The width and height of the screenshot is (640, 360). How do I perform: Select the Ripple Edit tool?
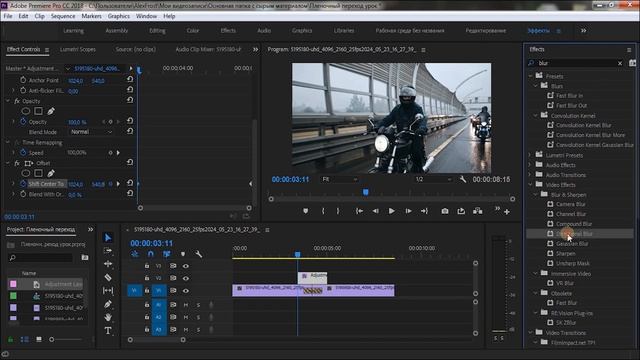pos(108,264)
